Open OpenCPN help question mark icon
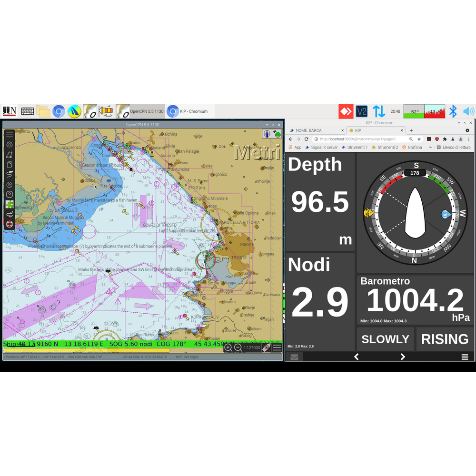Viewport: 476px width, 476px height. tap(10, 195)
